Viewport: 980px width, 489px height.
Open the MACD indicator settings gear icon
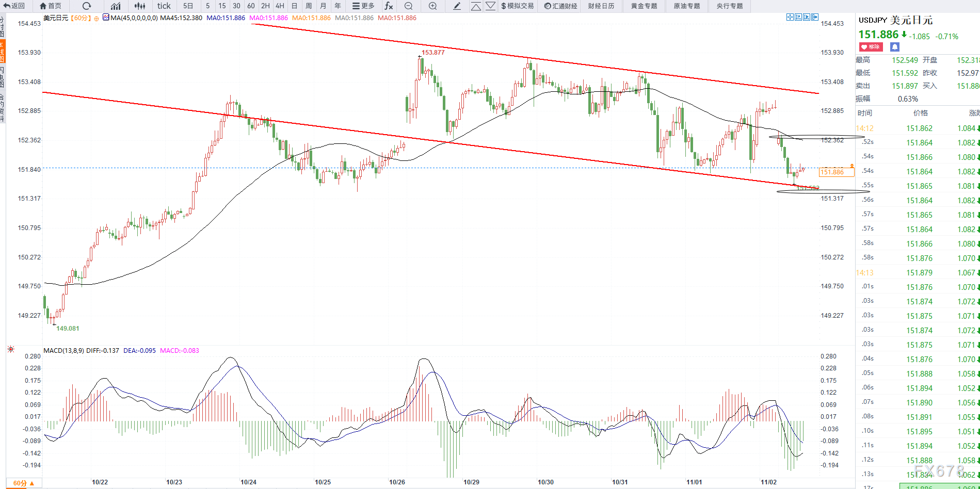tap(11, 350)
